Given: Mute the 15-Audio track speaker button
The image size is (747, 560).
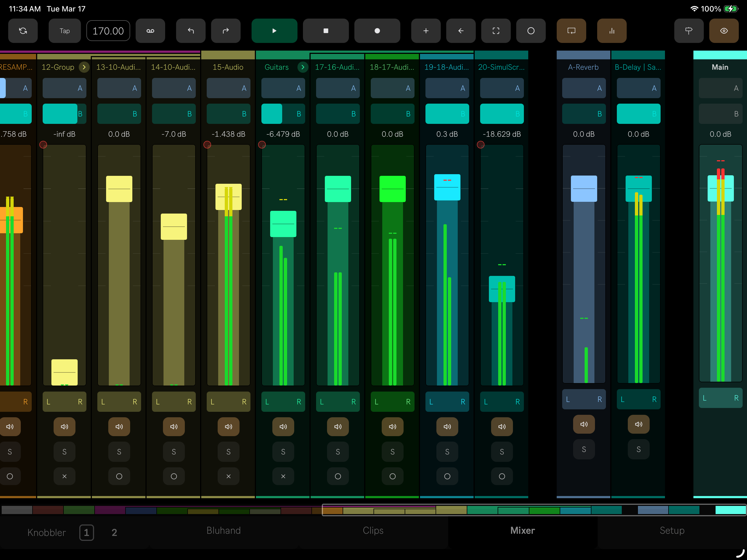Looking at the screenshot, I should [x=228, y=427].
